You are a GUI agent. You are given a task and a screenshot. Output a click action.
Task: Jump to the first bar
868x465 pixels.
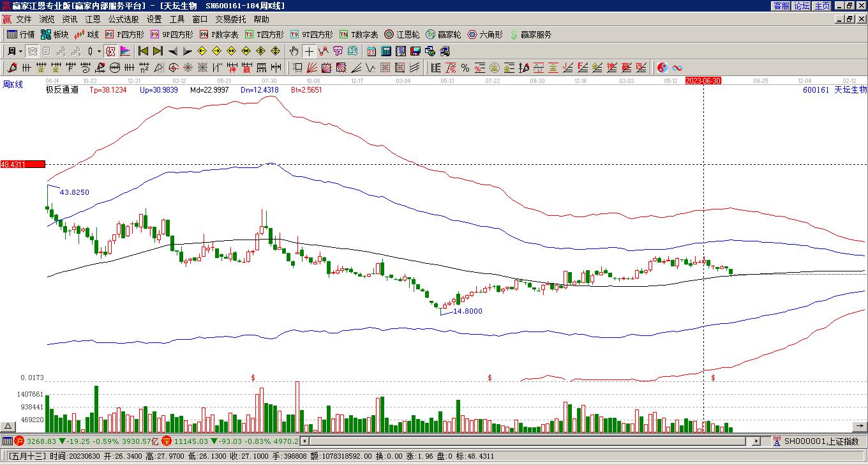143,51
